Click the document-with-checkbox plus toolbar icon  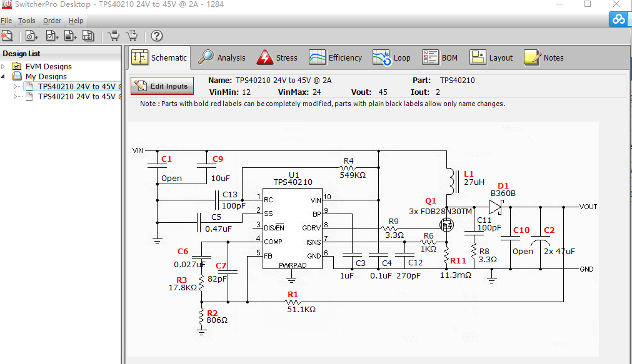tap(52, 36)
